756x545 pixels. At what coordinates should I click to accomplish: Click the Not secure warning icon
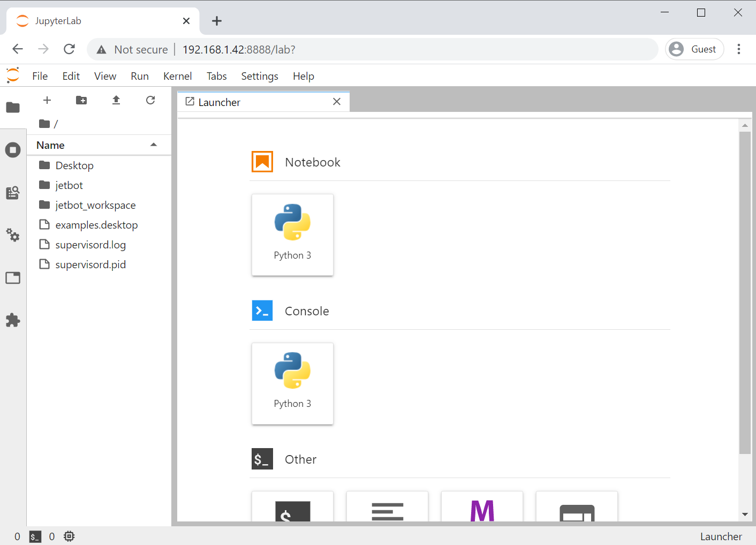101,50
